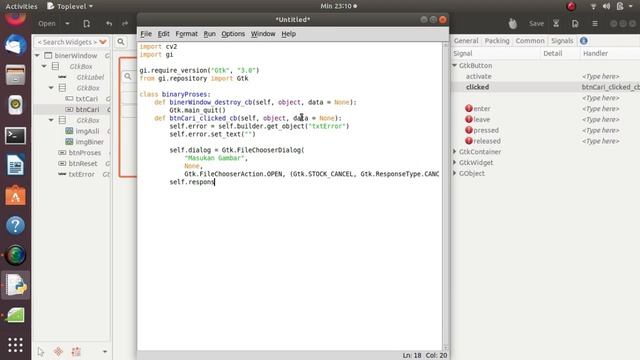This screenshot has height=360, width=640.
Task: Select the clicked signal row
Action: [x=545, y=87]
